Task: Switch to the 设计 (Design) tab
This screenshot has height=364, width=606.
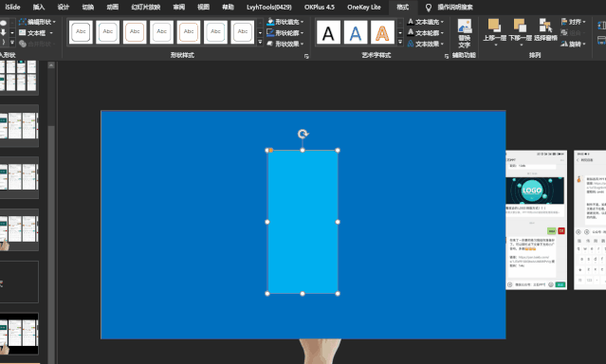Action: click(63, 7)
